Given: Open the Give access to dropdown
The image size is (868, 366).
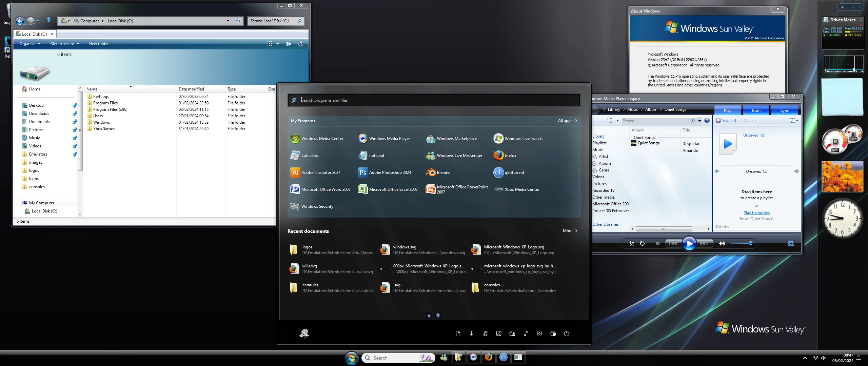Looking at the screenshot, I should pos(64,44).
